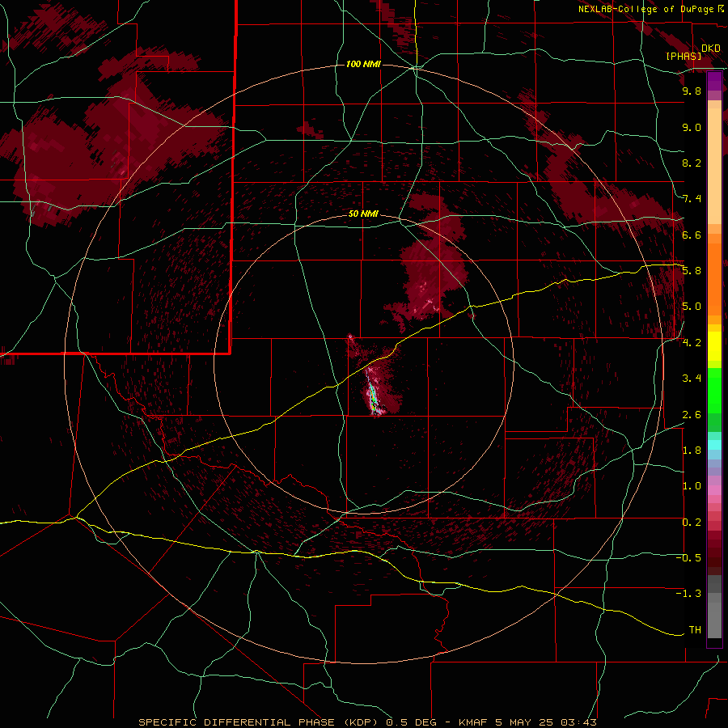Image resolution: width=728 pixels, height=728 pixels.
Task: Click the 6.6 value on the color scale
Action: point(692,235)
